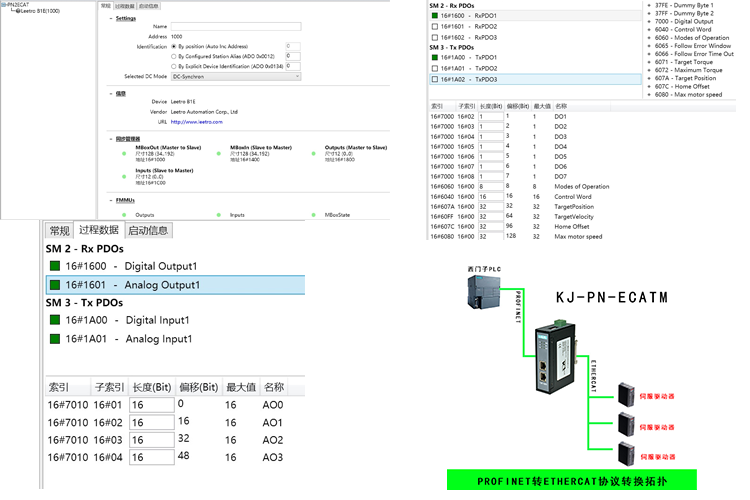Toggle the 16#1600 Digital Output1 checkbox
This screenshot has width=750, height=500.
coord(55,266)
